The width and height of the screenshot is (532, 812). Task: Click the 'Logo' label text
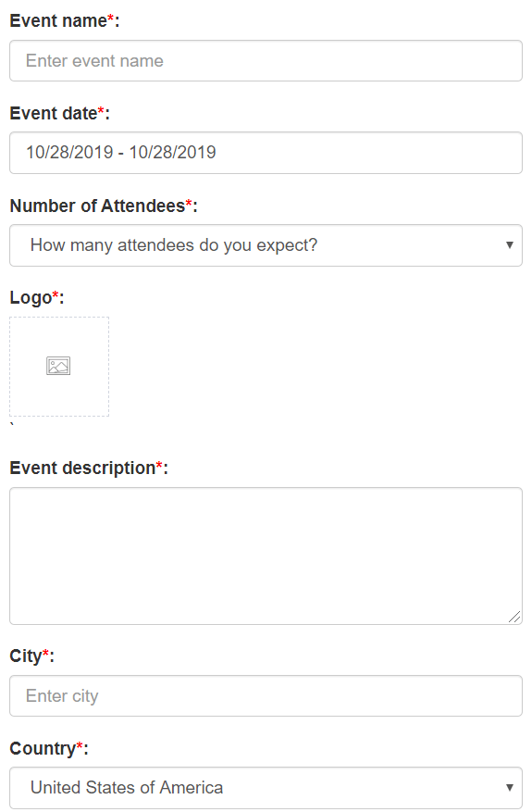(x=31, y=298)
